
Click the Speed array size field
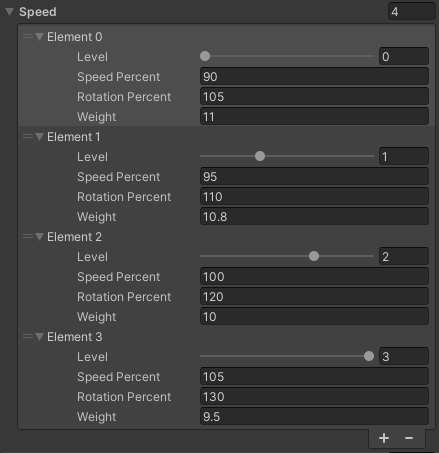click(412, 12)
